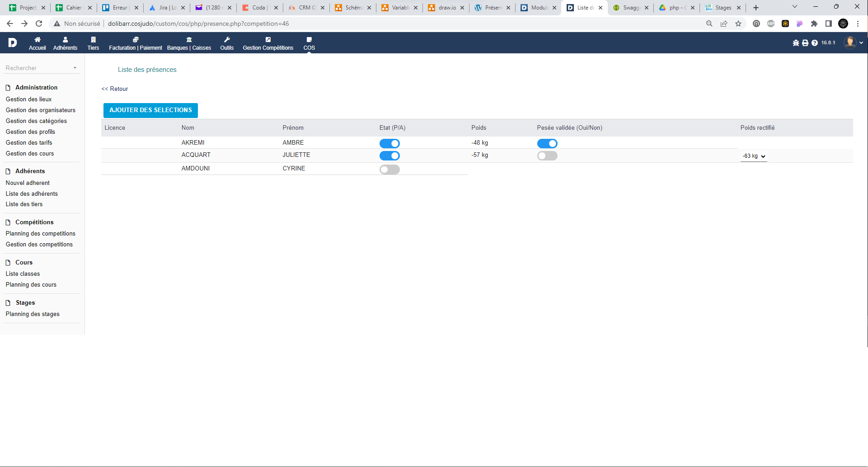This screenshot has width=868, height=467.
Task: Open Planning des competitions
Action: [x=41, y=234]
